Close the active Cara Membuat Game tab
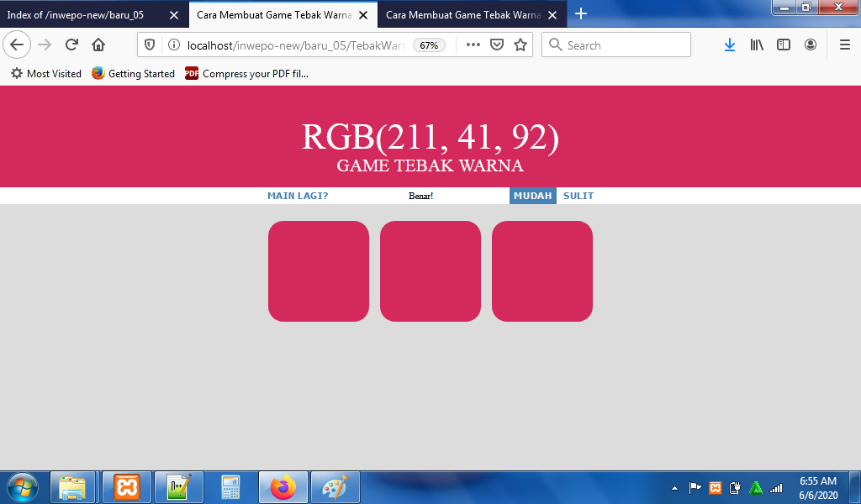Screen dimensions: 861x504 coord(363,15)
